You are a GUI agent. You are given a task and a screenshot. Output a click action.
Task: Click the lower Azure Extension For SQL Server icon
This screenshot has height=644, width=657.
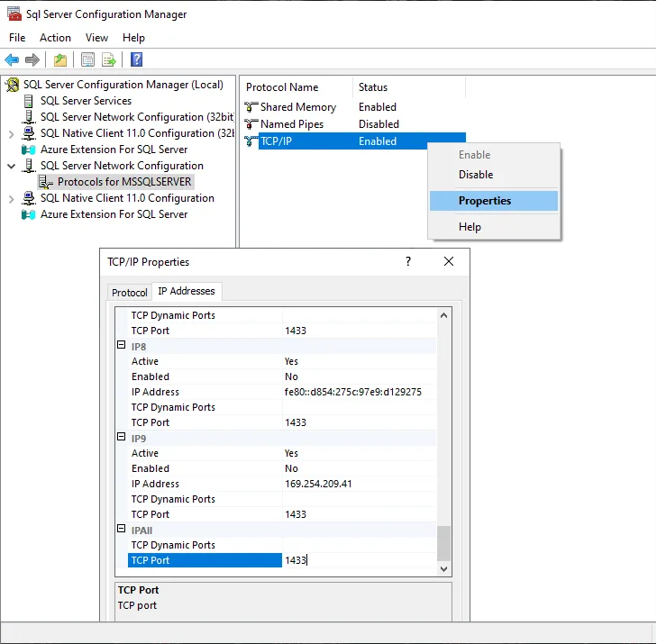[29, 214]
